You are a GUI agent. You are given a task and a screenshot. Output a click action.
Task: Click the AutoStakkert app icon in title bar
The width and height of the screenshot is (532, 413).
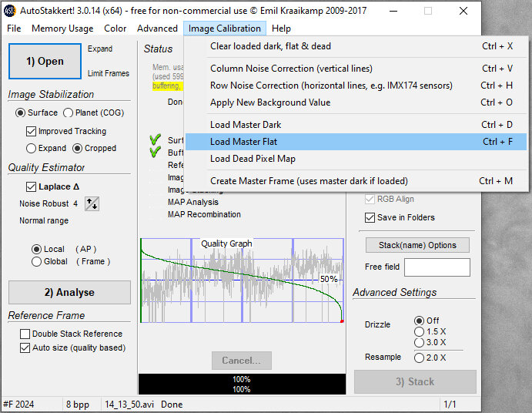click(x=9, y=11)
